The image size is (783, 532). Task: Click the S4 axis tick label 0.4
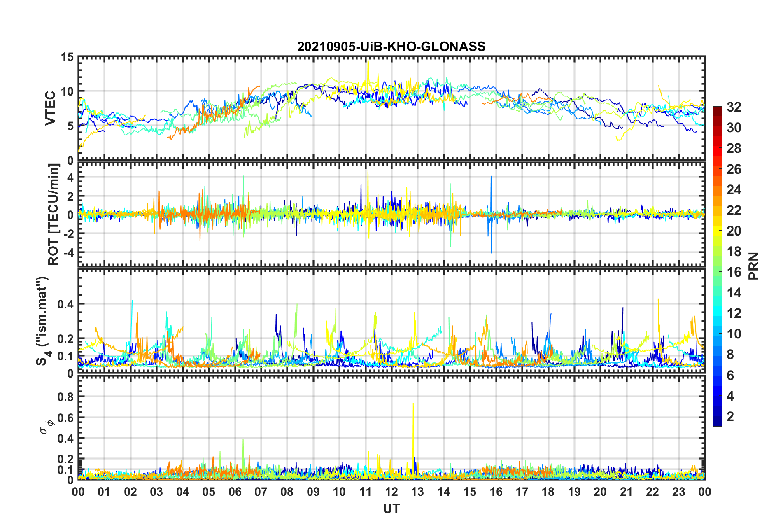pyautogui.click(x=65, y=304)
